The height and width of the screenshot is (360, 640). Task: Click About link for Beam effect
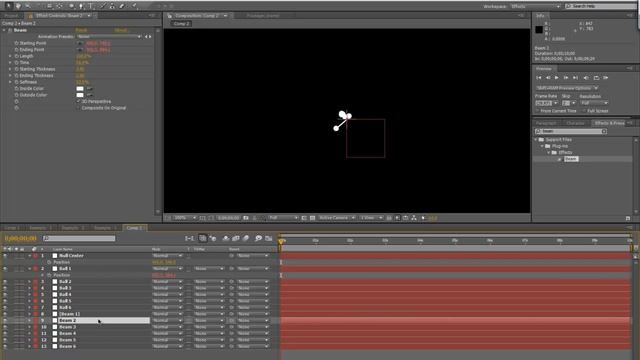pyautogui.click(x=121, y=30)
